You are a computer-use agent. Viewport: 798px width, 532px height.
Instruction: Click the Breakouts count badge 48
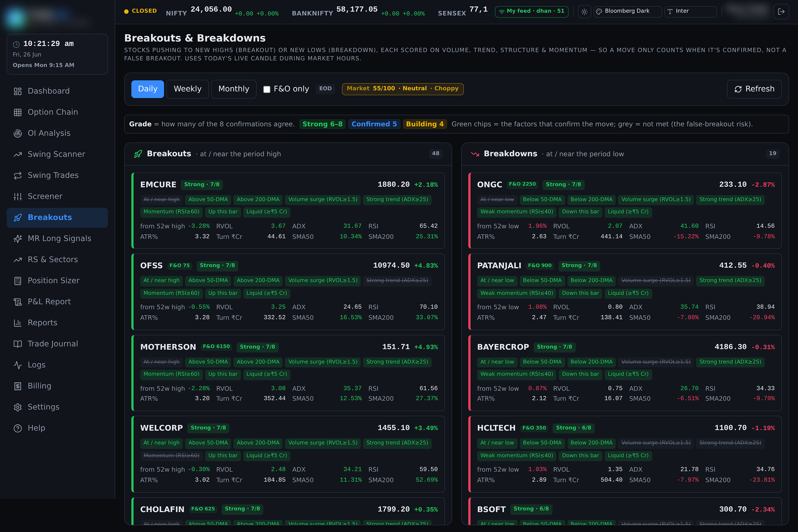point(436,154)
